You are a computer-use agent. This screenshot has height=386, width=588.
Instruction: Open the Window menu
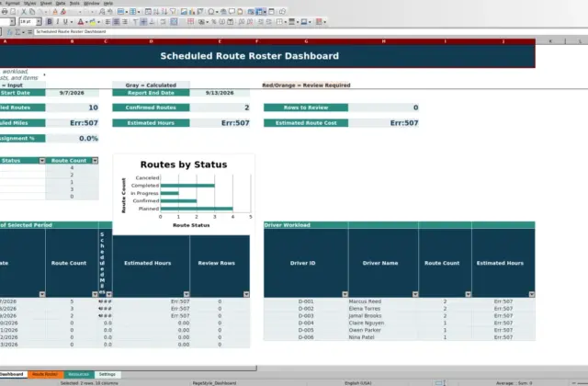tap(92, 3)
